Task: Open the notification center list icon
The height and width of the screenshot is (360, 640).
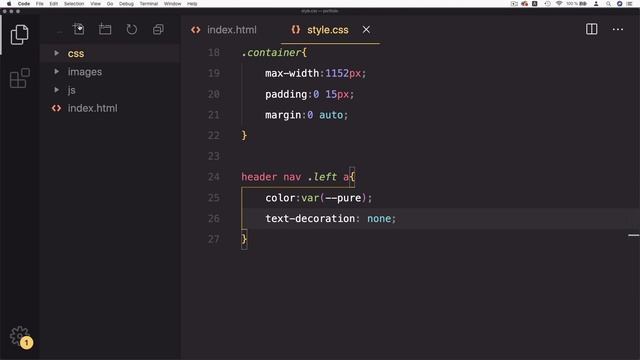Action: (x=629, y=4)
